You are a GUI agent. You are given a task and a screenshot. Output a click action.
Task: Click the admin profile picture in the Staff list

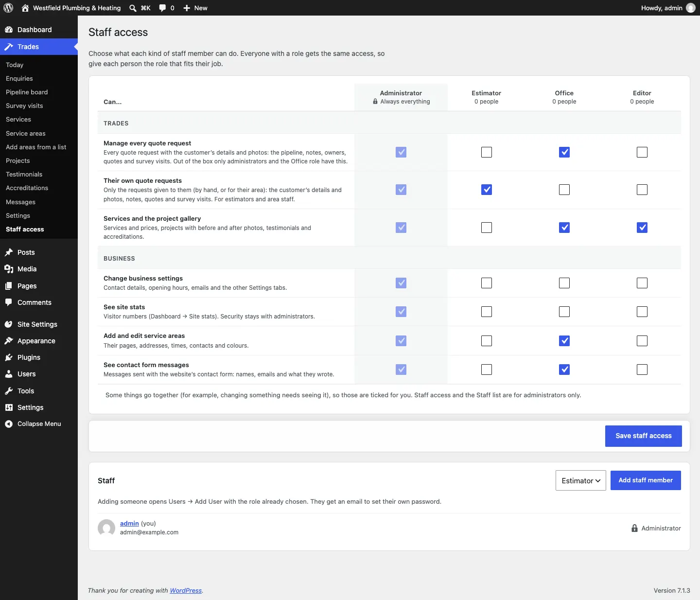pyautogui.click(x=106, y=528)
